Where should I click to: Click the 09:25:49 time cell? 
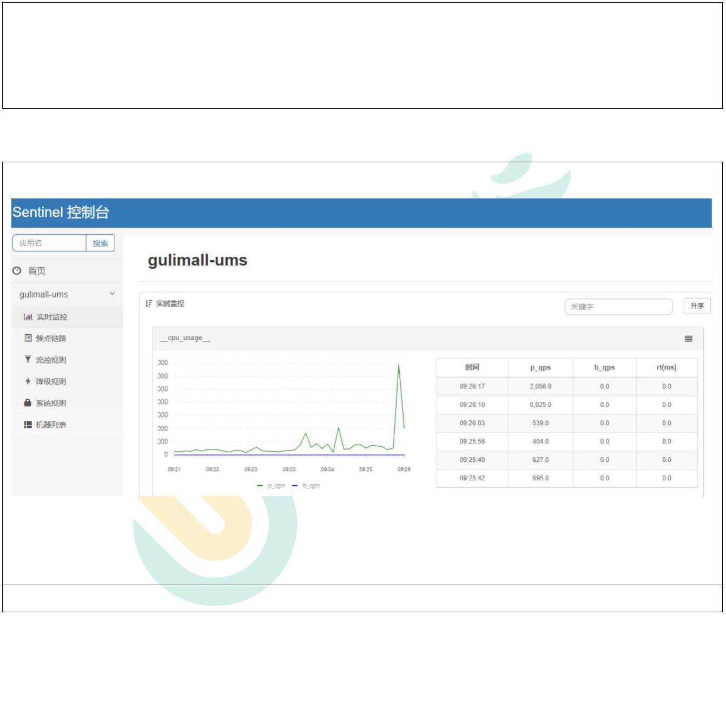click(x=472, y=460)
